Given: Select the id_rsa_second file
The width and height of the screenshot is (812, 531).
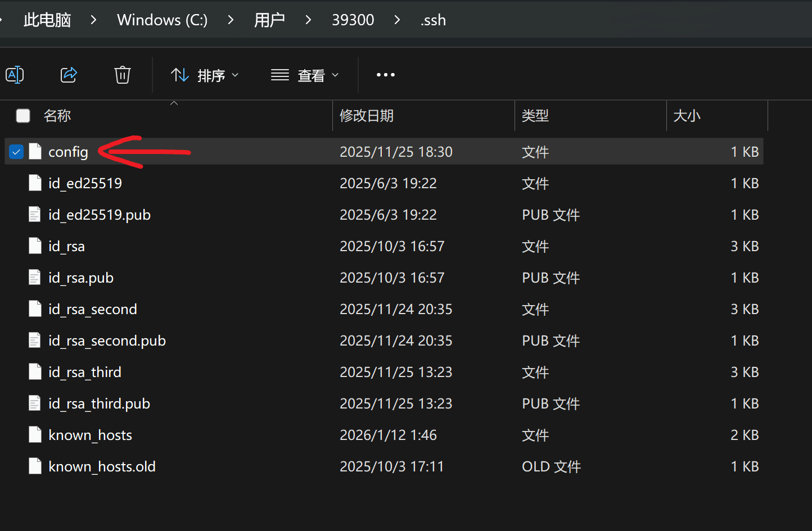Looking at the screenshot, I should point(93,309).
